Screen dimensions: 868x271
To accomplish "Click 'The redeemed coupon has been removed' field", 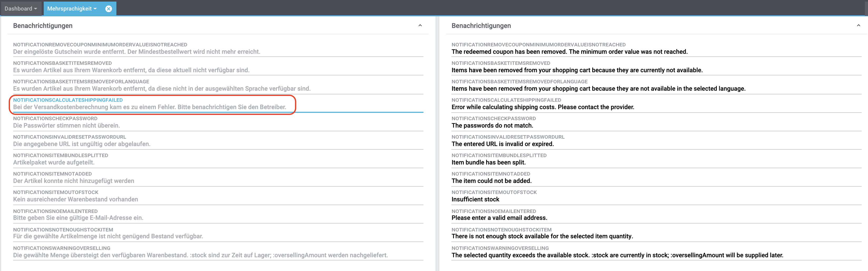I will (x=656, y=52).
